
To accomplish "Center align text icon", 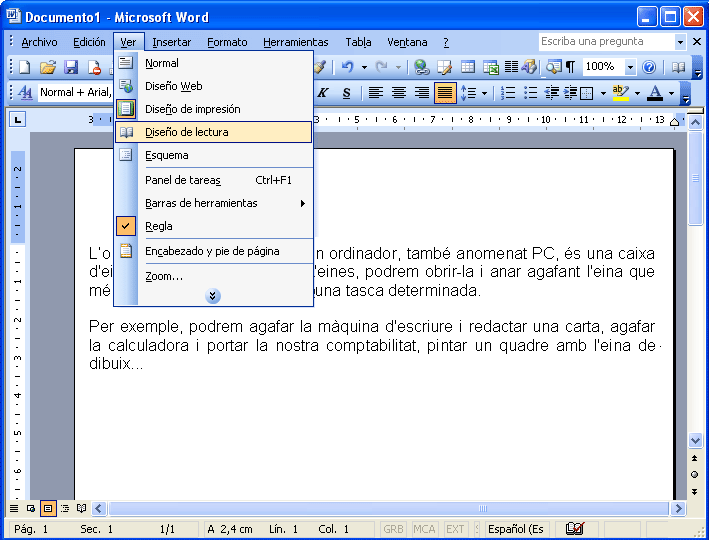I will (x=399, y=93).
